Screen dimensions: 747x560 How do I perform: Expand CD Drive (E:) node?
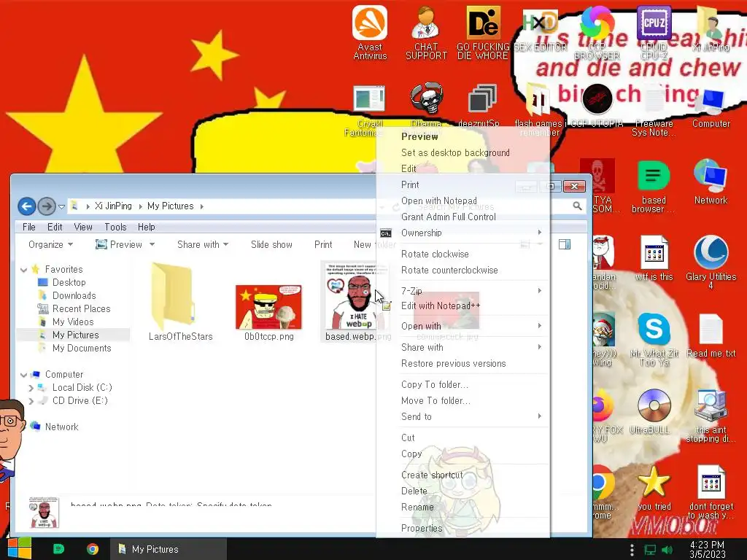point(31,402)
